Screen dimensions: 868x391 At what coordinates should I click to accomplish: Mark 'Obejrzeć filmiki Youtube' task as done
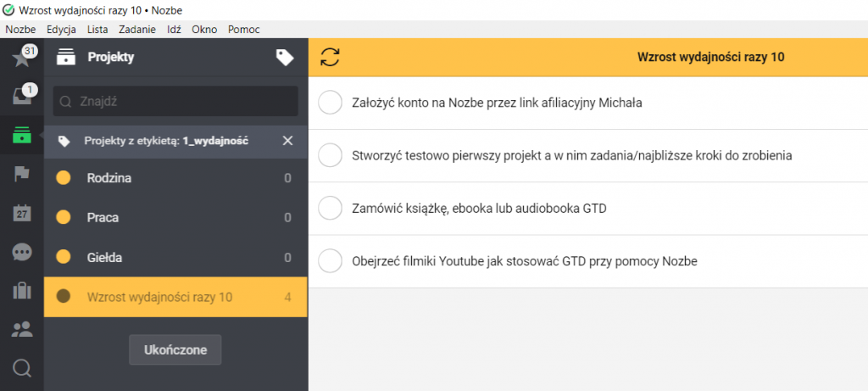pyautogui.click(x=329, y=260)
